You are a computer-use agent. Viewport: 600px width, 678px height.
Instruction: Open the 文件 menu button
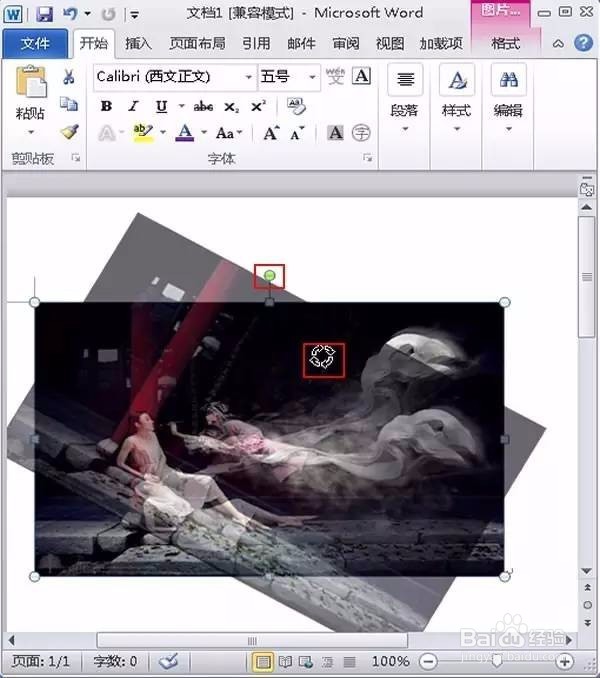point(35,44)
